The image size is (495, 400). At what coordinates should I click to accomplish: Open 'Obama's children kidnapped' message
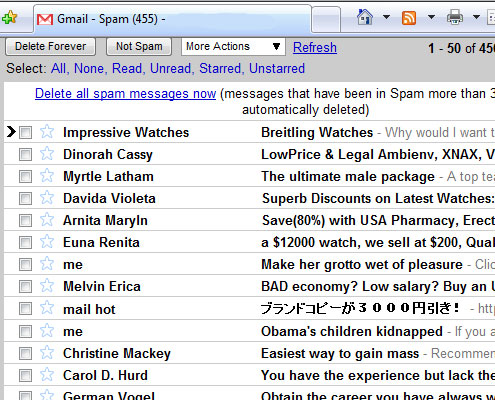coord(352,331)
